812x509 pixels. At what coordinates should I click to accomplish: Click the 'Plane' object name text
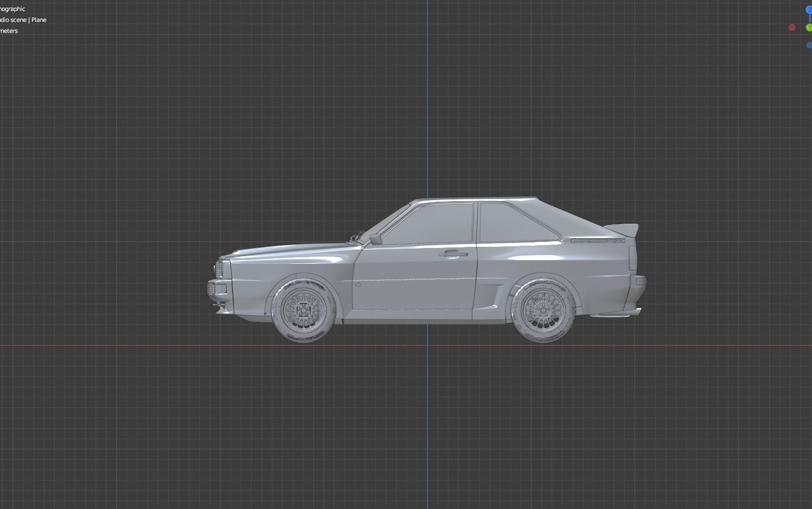pos(39,20)
